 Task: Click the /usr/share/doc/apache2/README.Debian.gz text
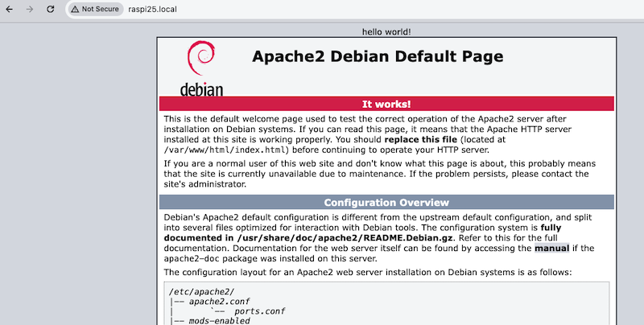click(x=345, y=238)
